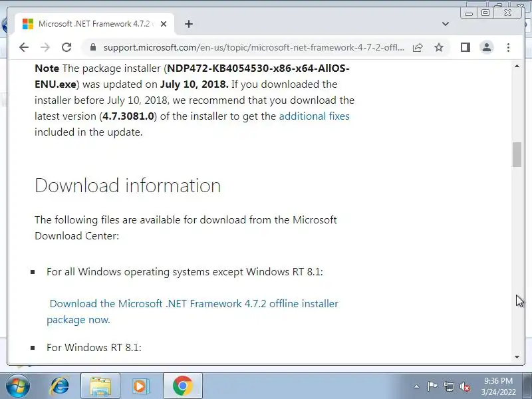Screen dimensions: 532x399
Task: View site security lock information
Action: click(x=93, y=47)
